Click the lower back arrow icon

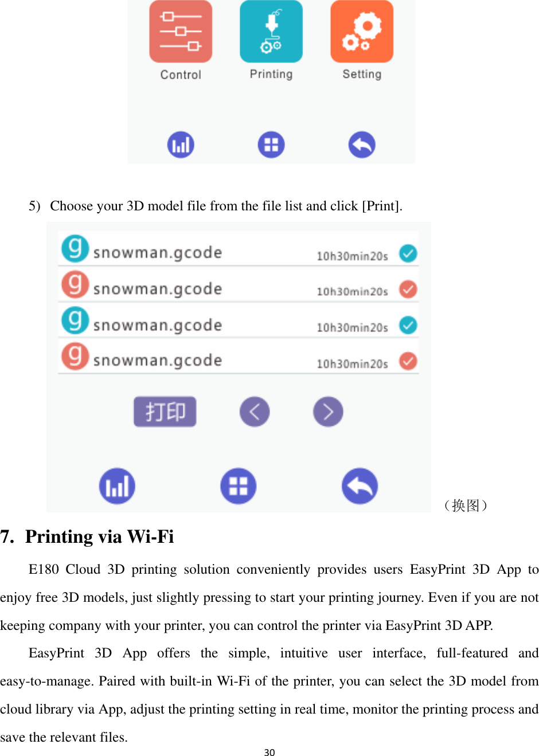(360, 486)
